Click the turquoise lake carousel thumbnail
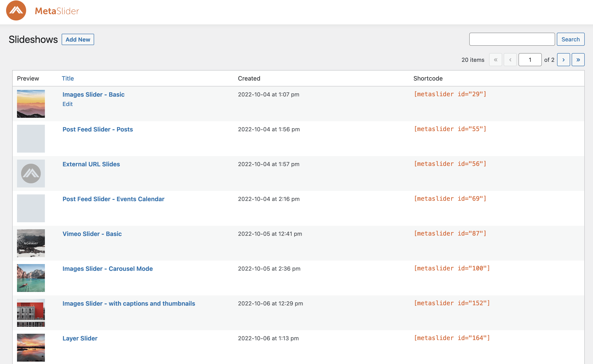 (31, 278)
